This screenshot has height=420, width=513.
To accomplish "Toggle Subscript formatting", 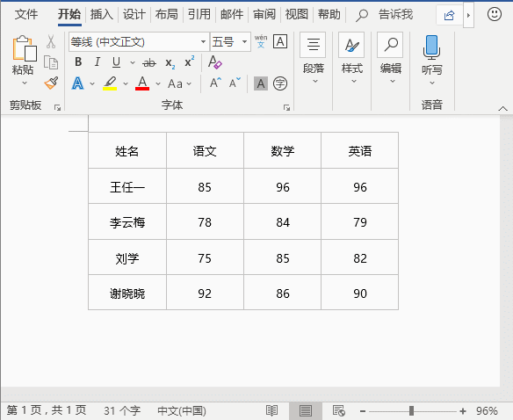I will 170,63.
